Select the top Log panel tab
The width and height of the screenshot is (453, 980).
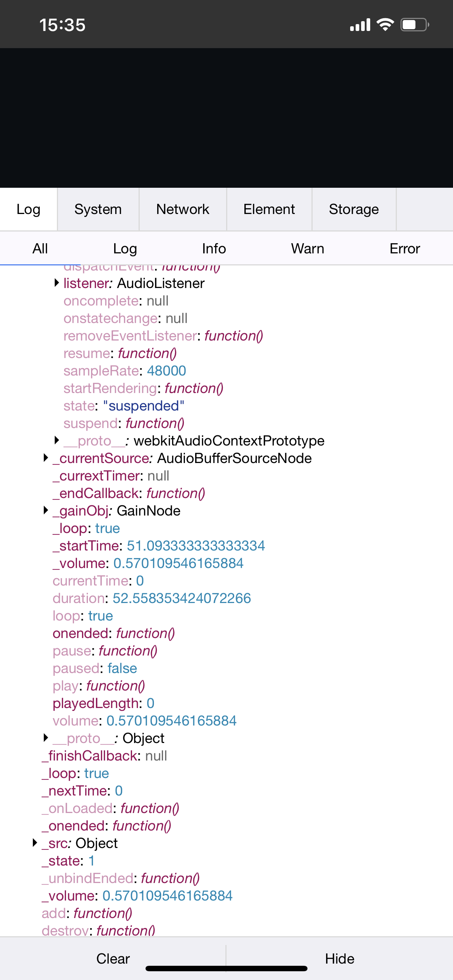coord(28,209)
